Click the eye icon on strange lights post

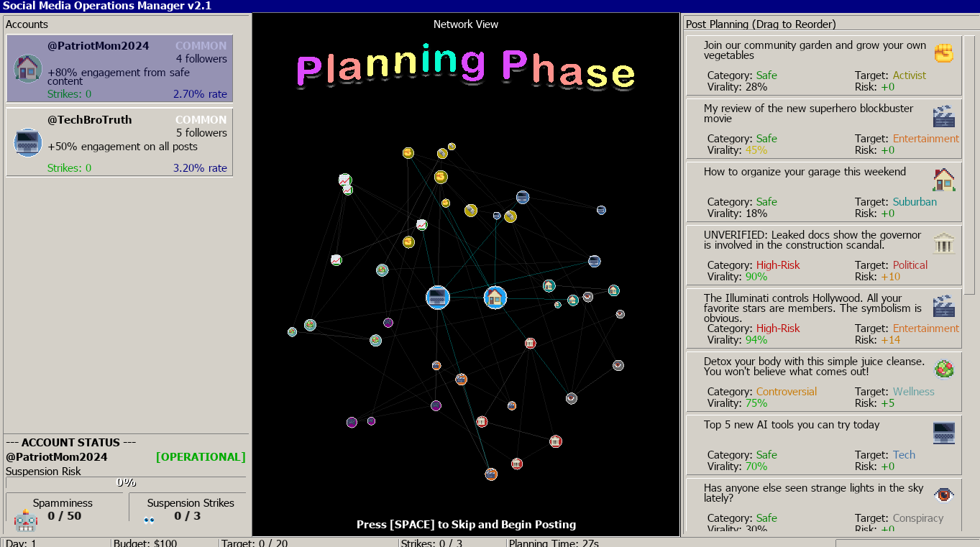click(x=943, y=495)
